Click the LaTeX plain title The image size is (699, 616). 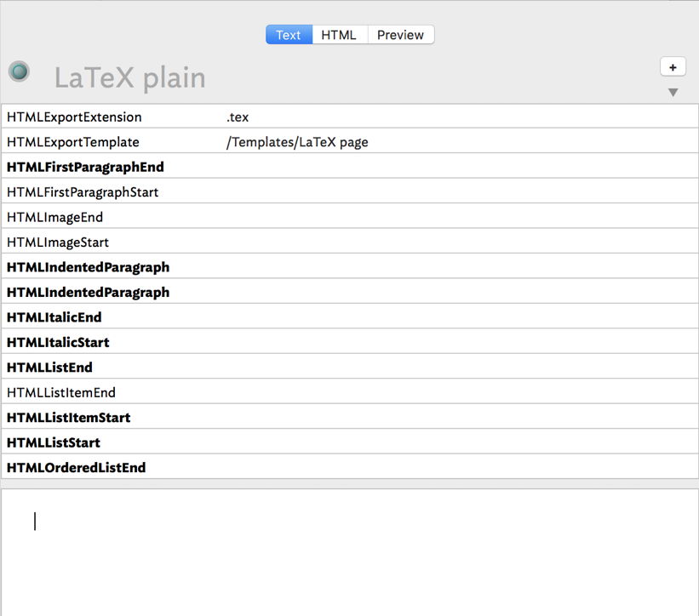129,77
